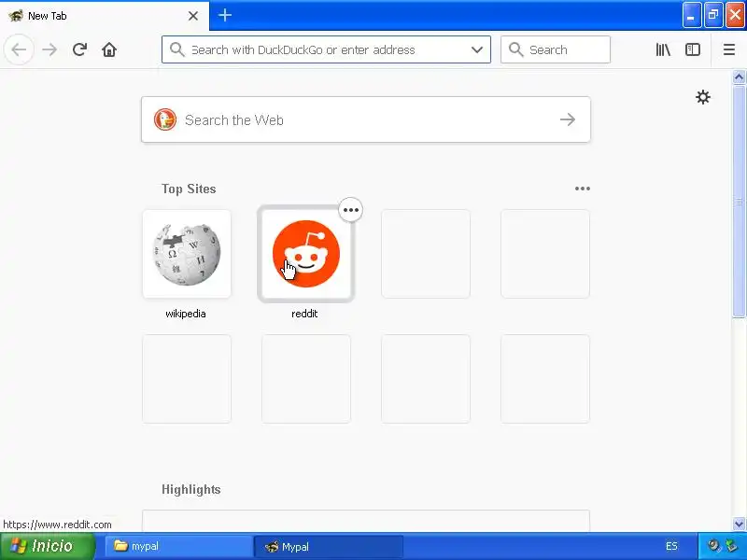747x560 pixels.
Task: Restore down the browser window
Action: coord(713,15)
